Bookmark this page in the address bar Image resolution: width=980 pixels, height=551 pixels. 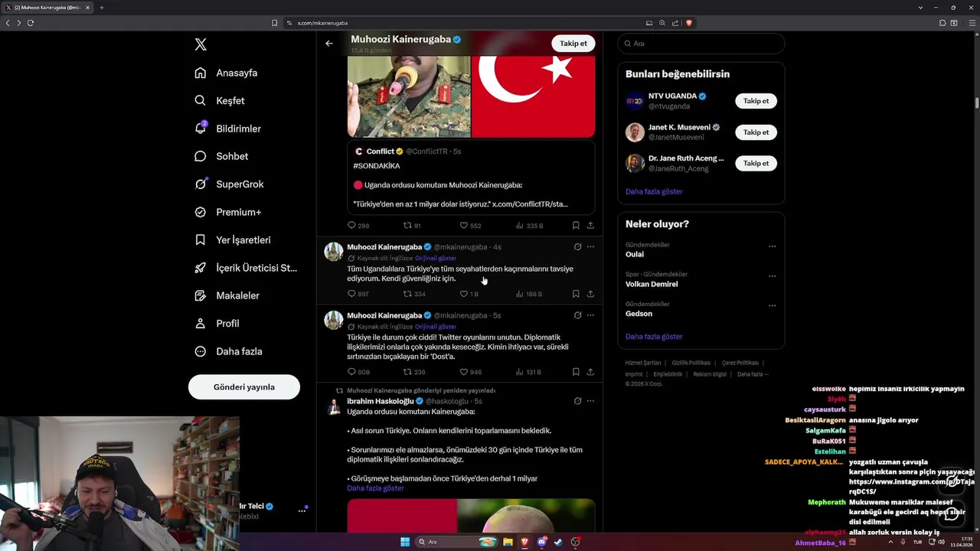[275, 23]
